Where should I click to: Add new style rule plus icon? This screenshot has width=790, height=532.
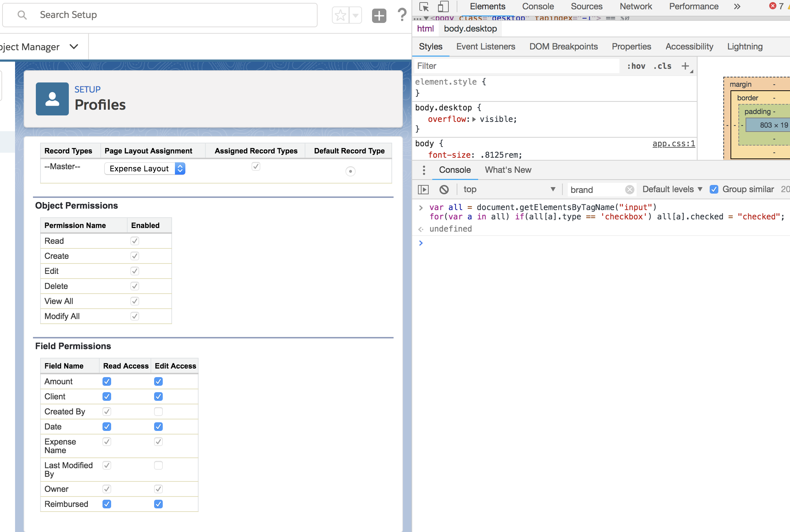[x=685, y=66]
